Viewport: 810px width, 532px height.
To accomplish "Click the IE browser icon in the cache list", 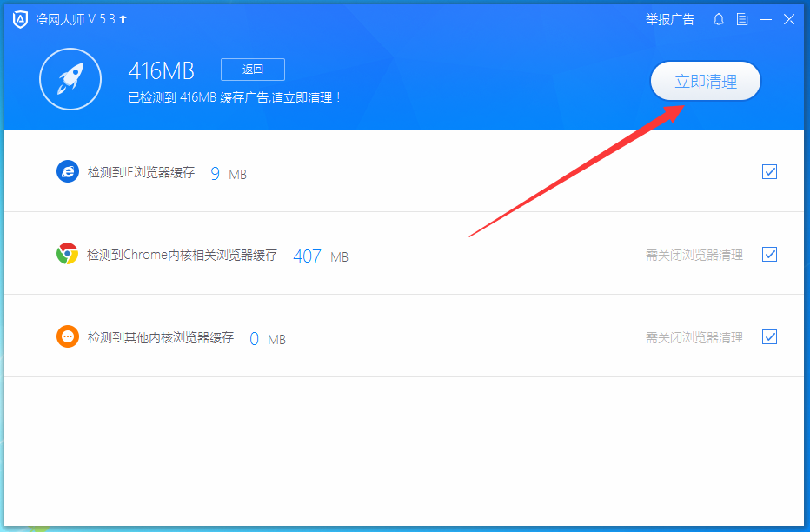I will (68, 171).
